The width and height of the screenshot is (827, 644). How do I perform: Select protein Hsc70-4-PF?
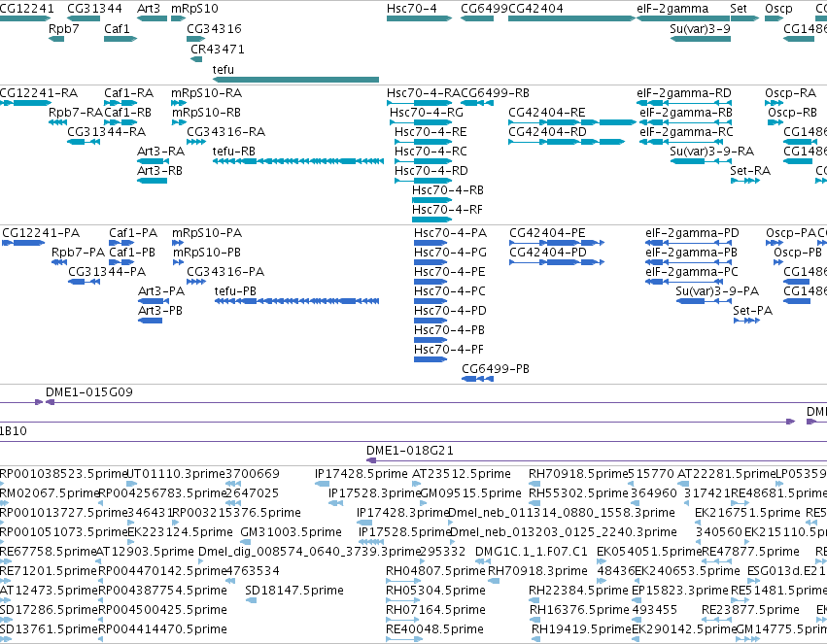(x=431, y=359)
